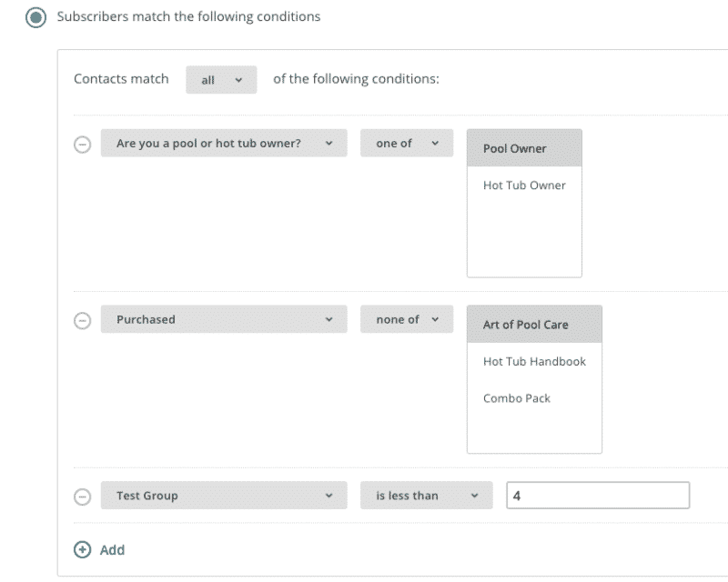Screen dimensions: 728x582
Task: Click the plus icon next to Add
Action: click(81, 550)
